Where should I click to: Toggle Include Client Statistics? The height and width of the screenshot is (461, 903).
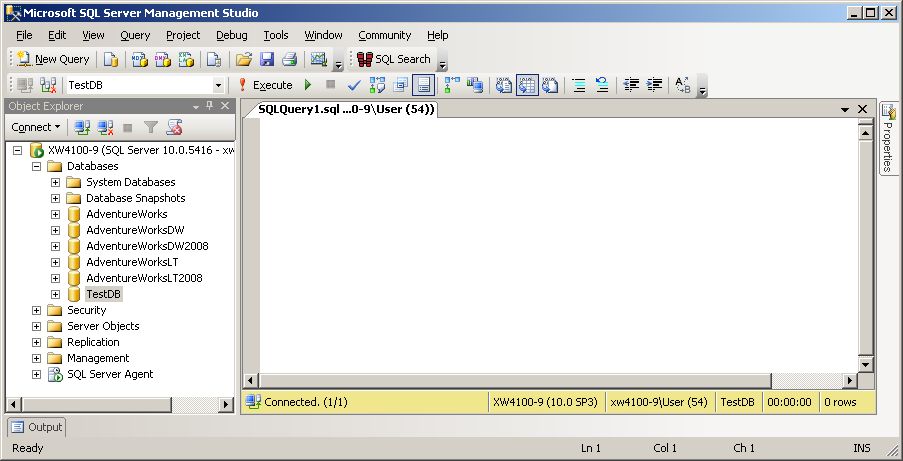tap(475, 85)
